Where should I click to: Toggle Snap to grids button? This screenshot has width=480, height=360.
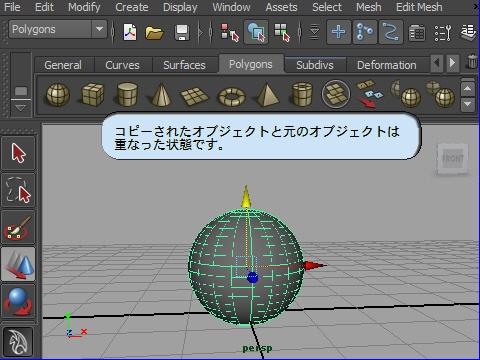pyautogui.click(x=339, y=32)
